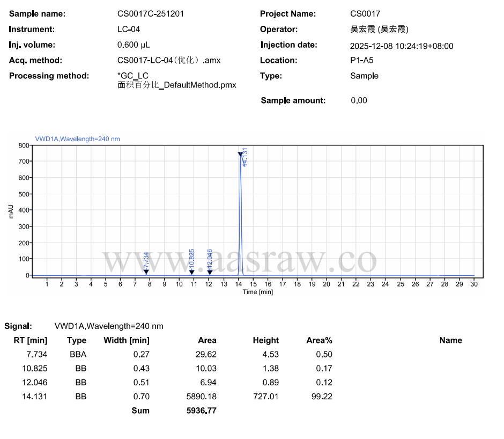
Task: Select the triangle marker atop peak 14.131
Action: point(240,155)
